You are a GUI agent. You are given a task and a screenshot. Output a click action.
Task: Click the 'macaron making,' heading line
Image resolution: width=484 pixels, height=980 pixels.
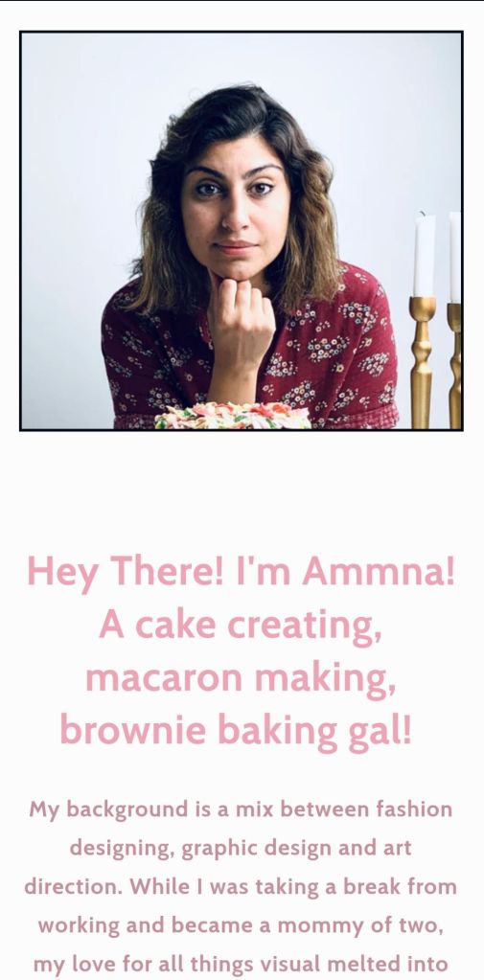point(241,677)
